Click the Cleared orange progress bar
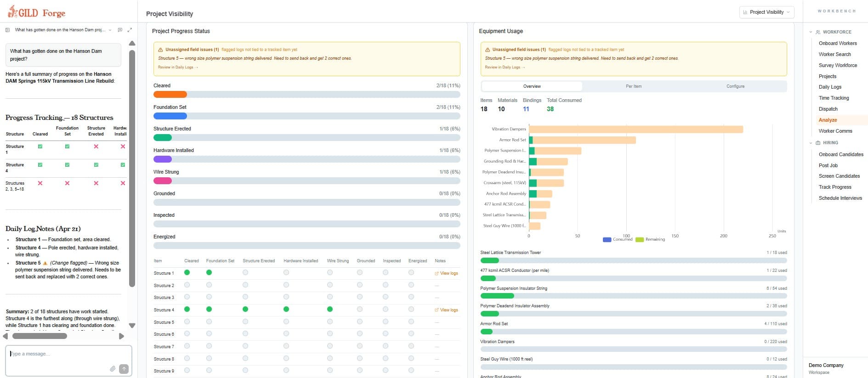 click(x=170, y=95)
